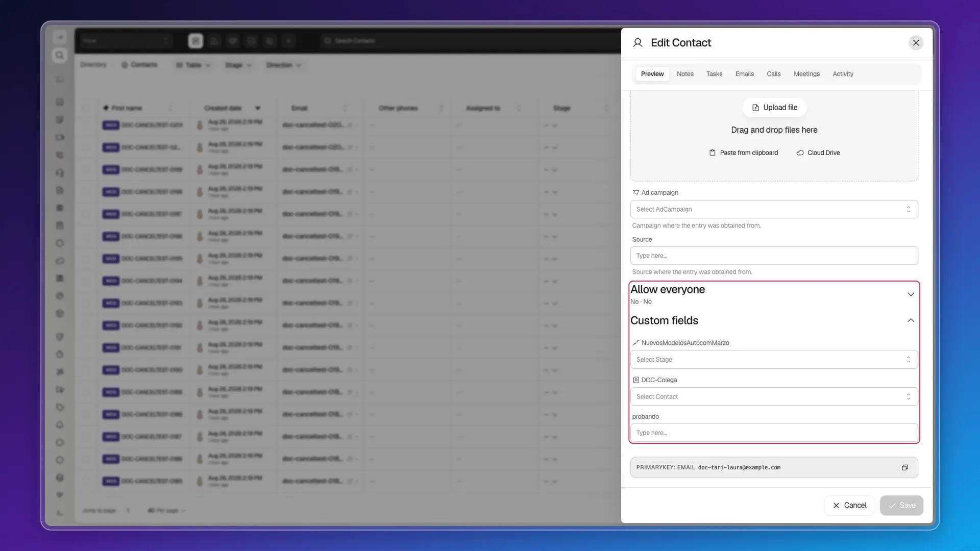980x551 pixels.
Task: Click the DOC-Colega field icon
Action: click(635, 380)
